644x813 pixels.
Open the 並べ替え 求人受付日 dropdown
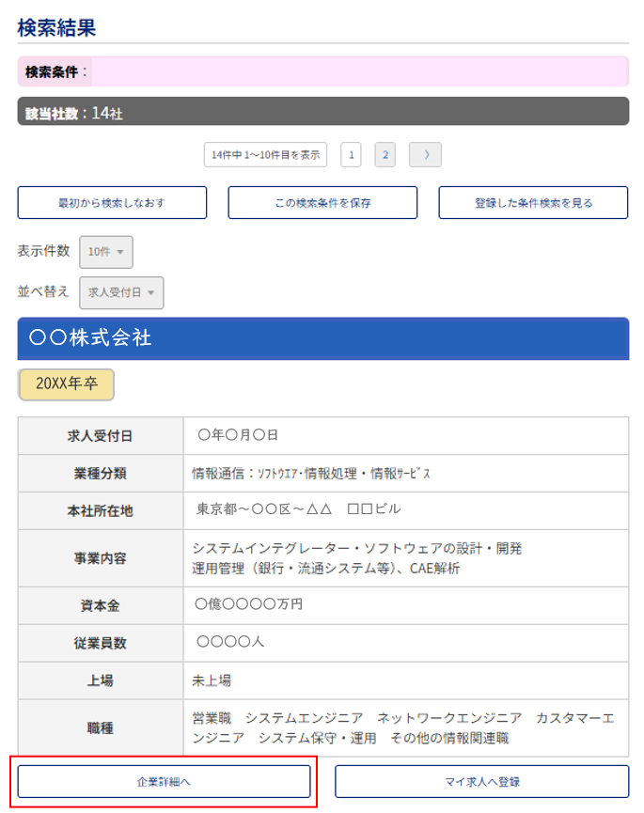coord(121,292)
